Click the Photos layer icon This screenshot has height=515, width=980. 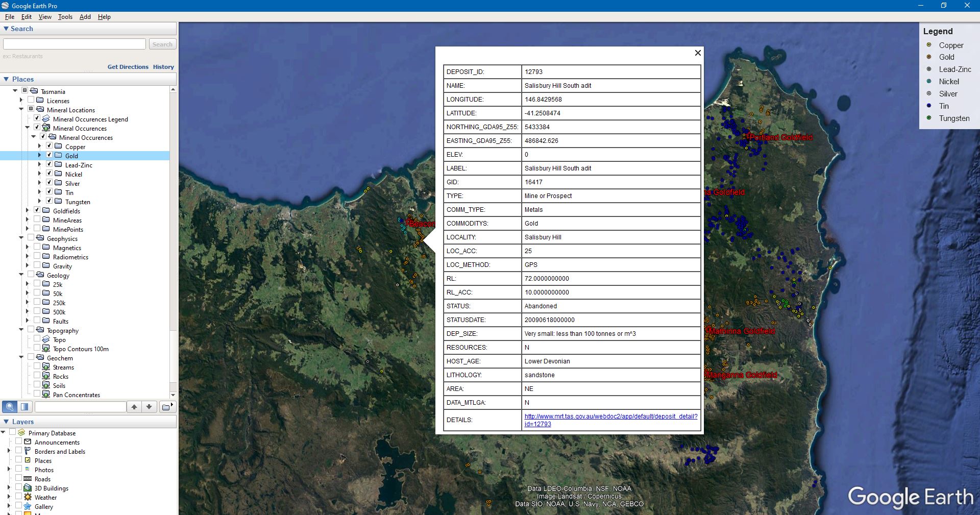pyautogui.click(x=28, y=470)
